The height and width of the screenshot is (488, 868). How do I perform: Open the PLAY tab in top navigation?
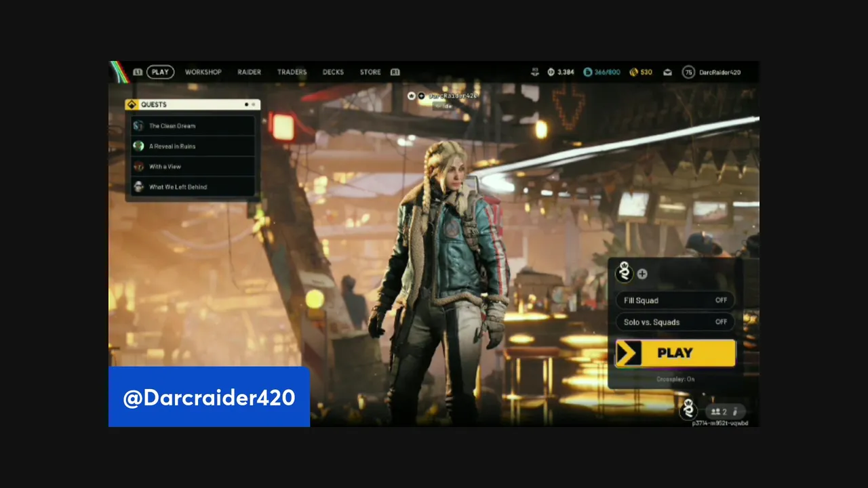point(160,72)
